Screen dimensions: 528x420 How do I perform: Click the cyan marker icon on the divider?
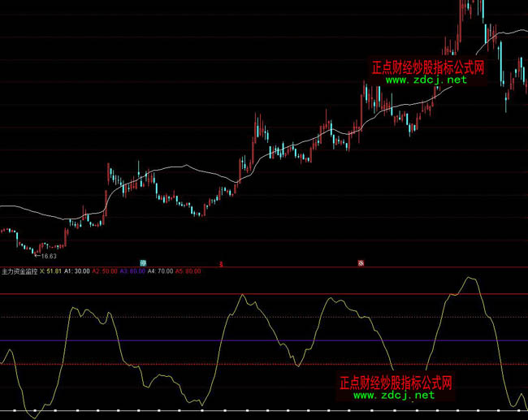(143, 263)
